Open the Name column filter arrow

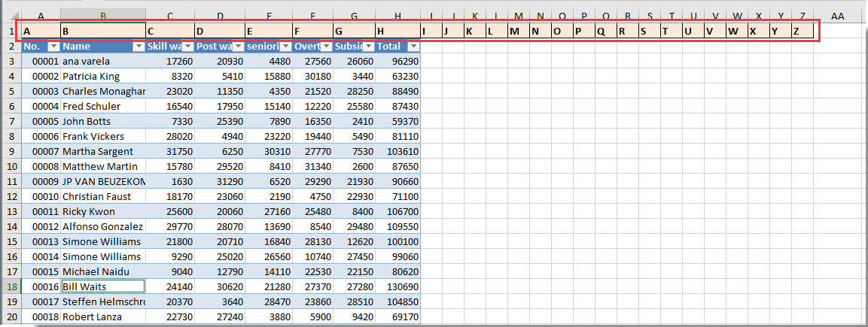[x=138, y=47]
